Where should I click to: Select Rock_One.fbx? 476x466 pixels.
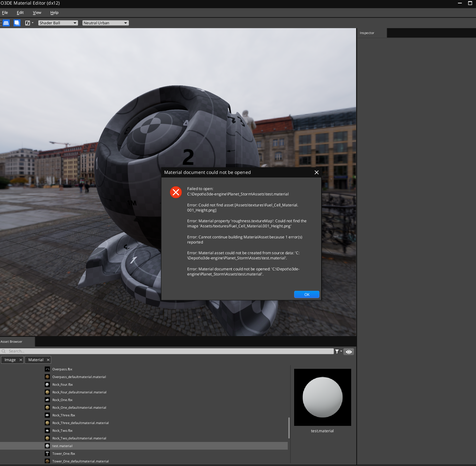(x=144, y=400)
